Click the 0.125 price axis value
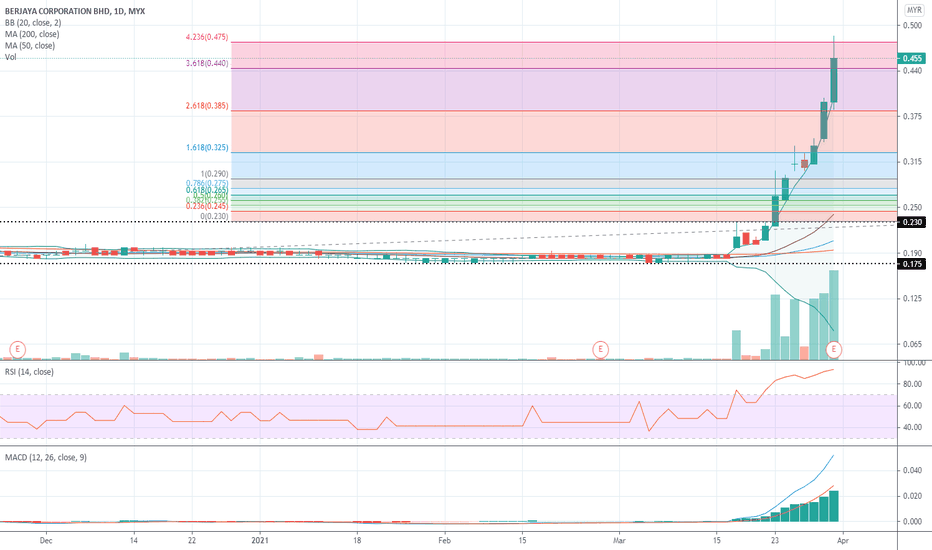This screenshot has height=550, width=932. pos(912,298)
